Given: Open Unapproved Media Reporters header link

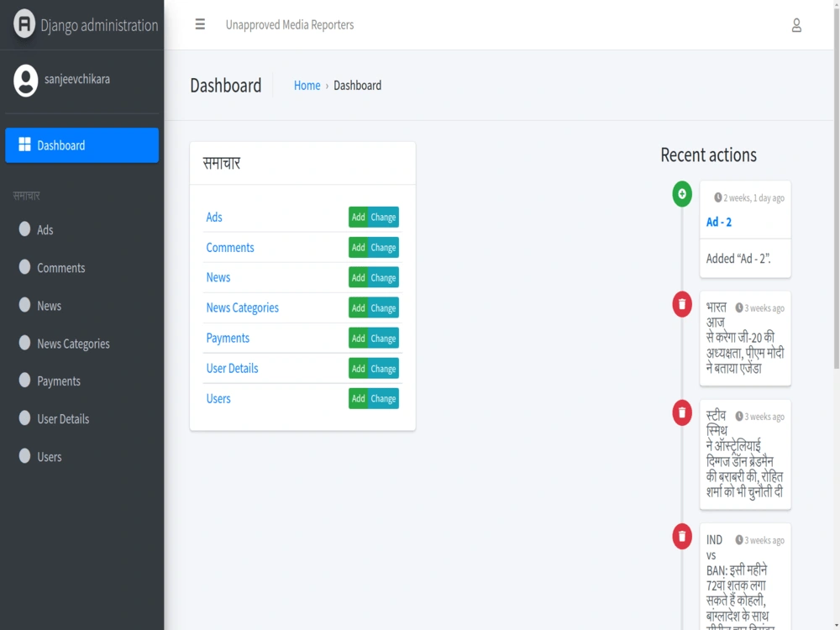Looking at the screenshot, I should pos(290,24).
